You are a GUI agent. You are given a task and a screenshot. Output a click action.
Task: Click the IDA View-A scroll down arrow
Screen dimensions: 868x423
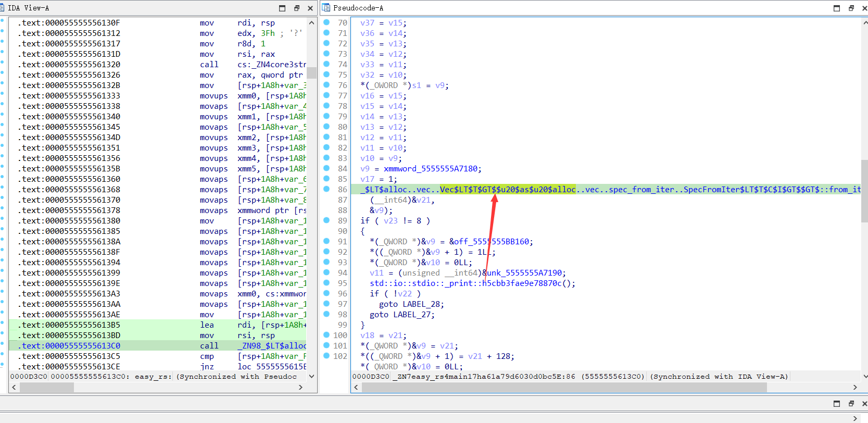coord(311,376)
